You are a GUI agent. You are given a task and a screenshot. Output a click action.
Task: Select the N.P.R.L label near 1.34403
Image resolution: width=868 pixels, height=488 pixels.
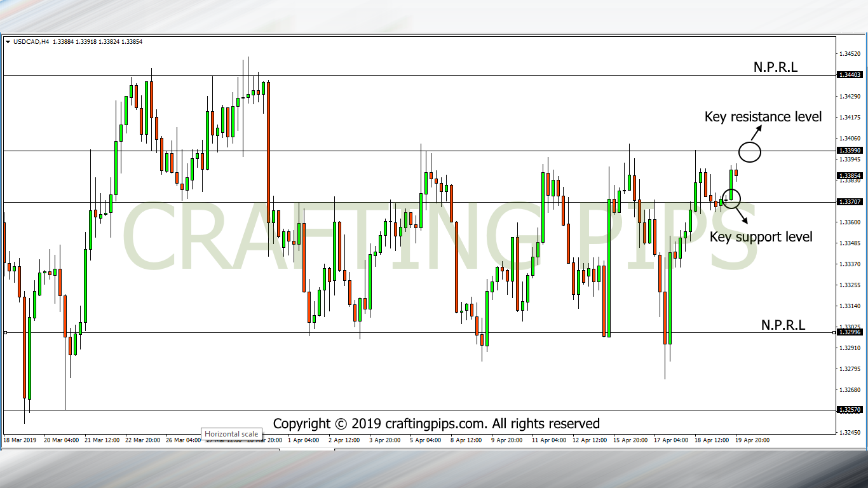(x=775, y=67)
